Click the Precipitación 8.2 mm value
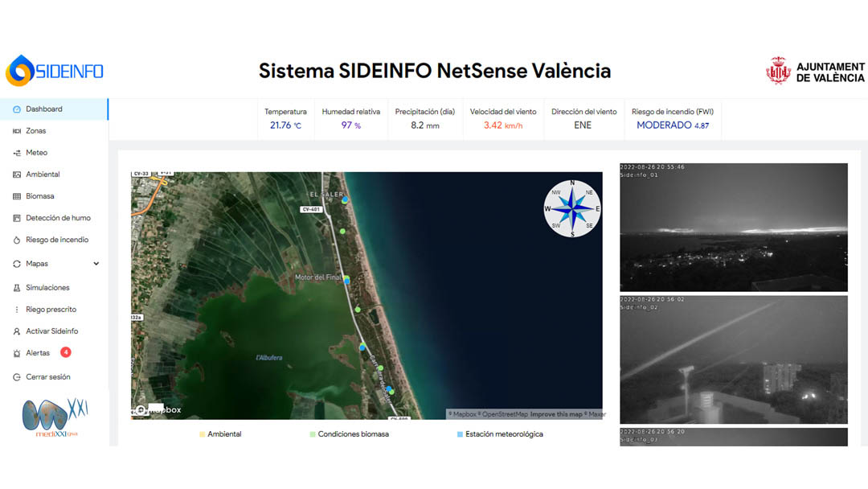868x489 pixels. [425, 125]
